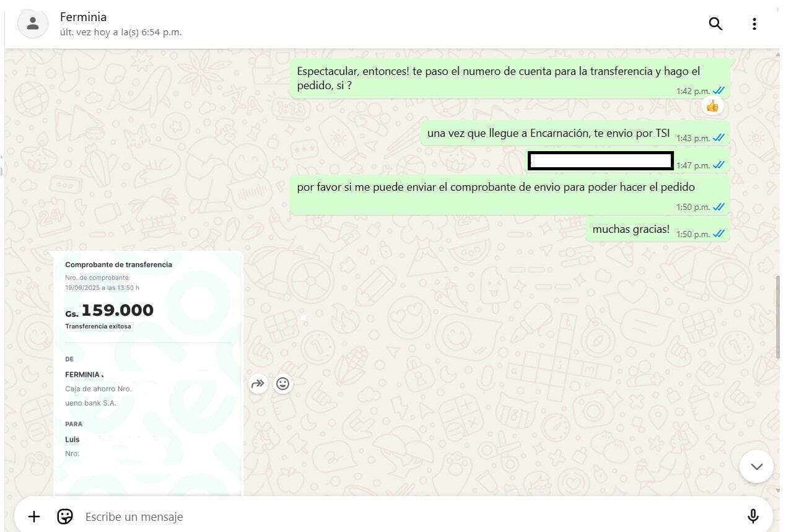Image resolution: width=786 pixels, height=532 pixels.
Task: Open the three-dot chat menu
Action: tap(754, 24)
